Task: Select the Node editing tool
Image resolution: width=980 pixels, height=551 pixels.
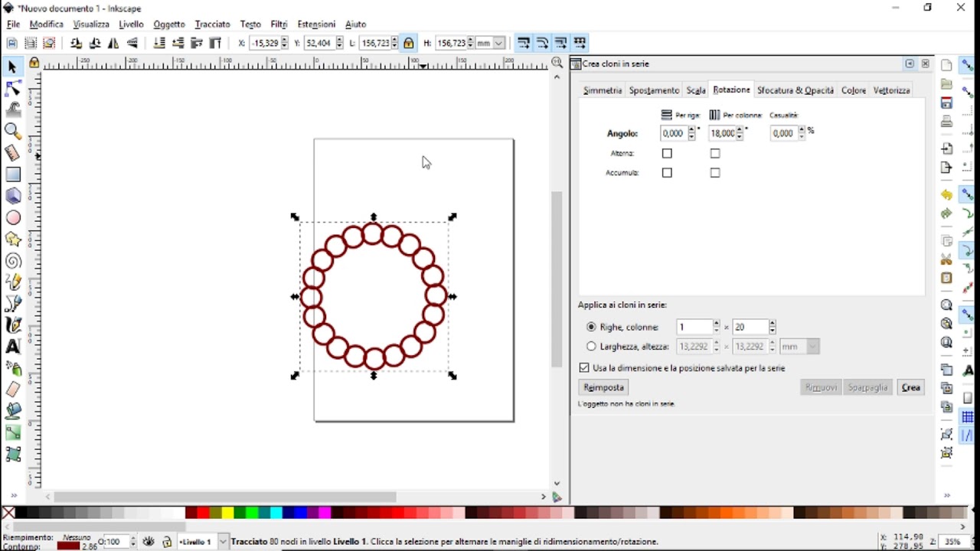Action: click(x=12, y=89)
